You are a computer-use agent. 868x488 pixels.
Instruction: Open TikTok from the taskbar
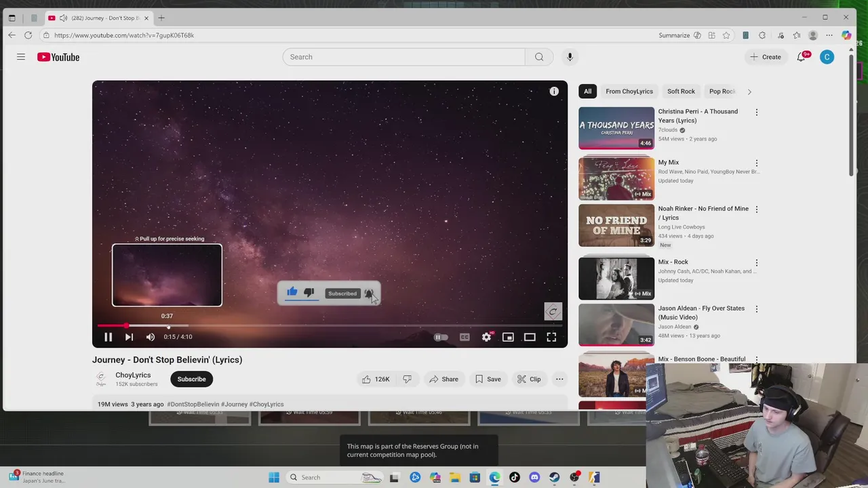pyautogui.click(x=514, y=477)
